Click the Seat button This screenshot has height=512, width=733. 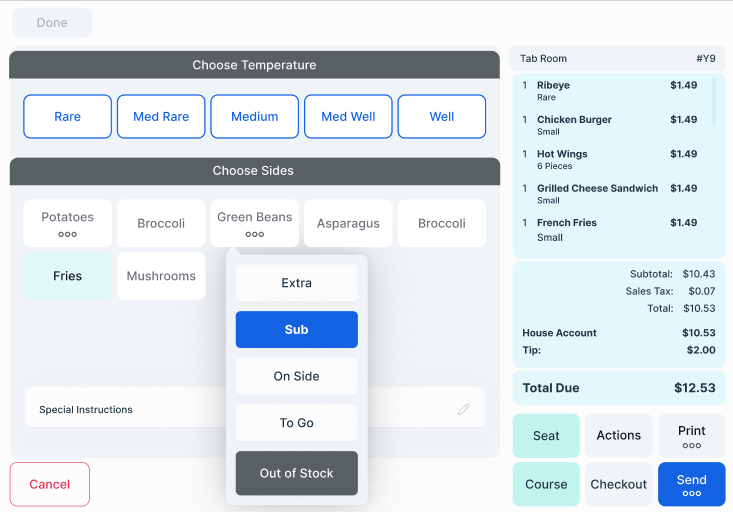point(546,436)
